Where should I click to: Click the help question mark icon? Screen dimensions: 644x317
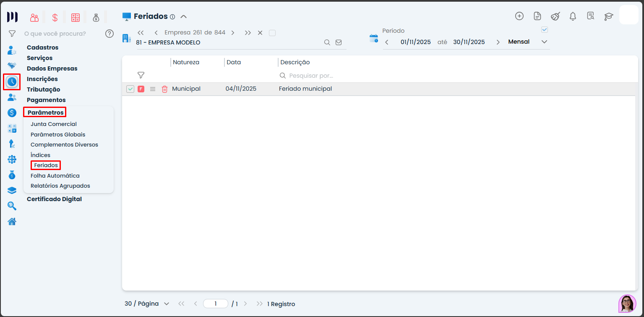tap(110, 34)
